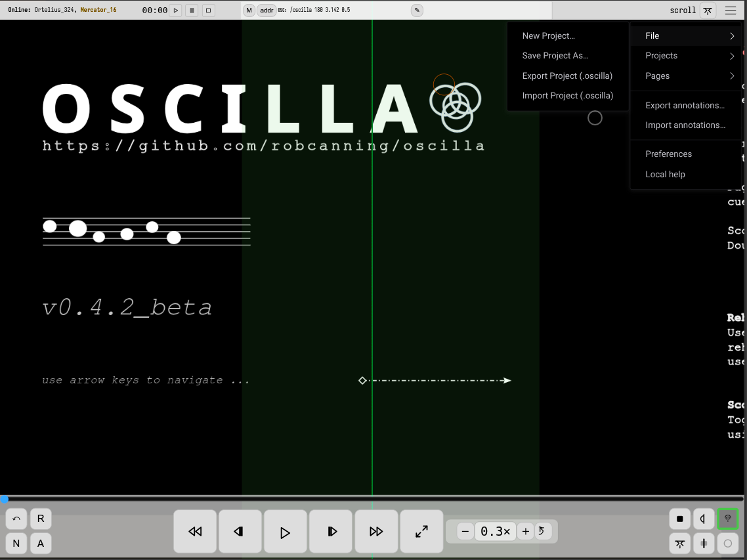Viewport: 747px width, 560px height.
Task: Toggle the green-highlighted WiFi sync button
Action: point(727,519)
